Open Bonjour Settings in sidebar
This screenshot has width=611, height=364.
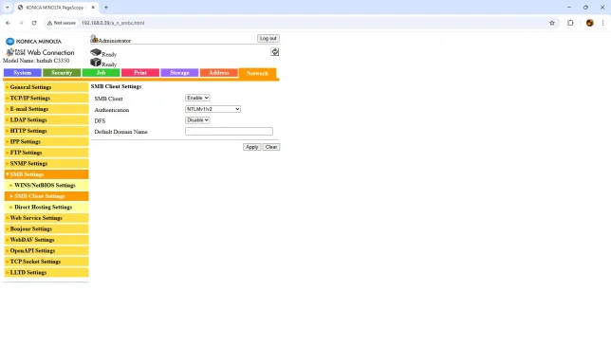[x=46, y=228]
